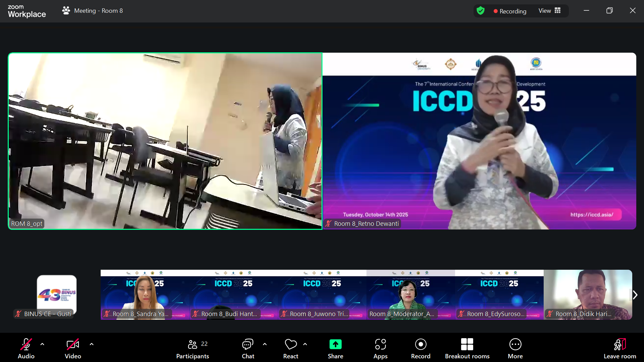Toggle meeting recording with Record button
The image size is (644, 362).
click(420, 349)
